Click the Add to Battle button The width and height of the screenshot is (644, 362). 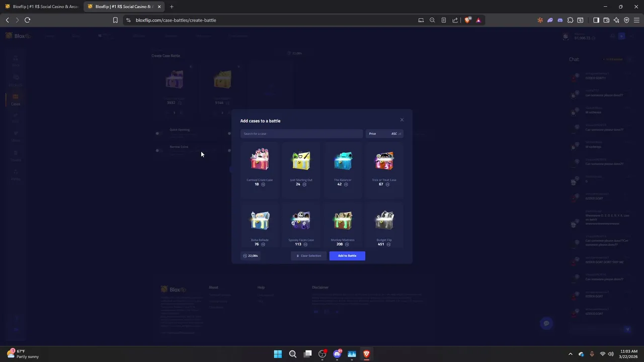coord(347,256)
